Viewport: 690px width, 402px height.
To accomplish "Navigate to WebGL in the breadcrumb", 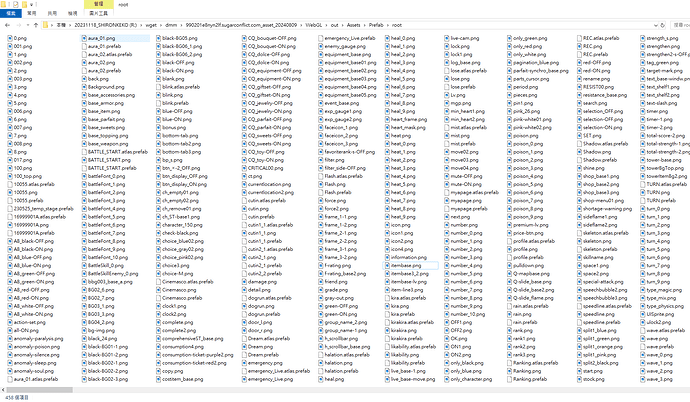I will pyautogui.click(x=314, y=25).
